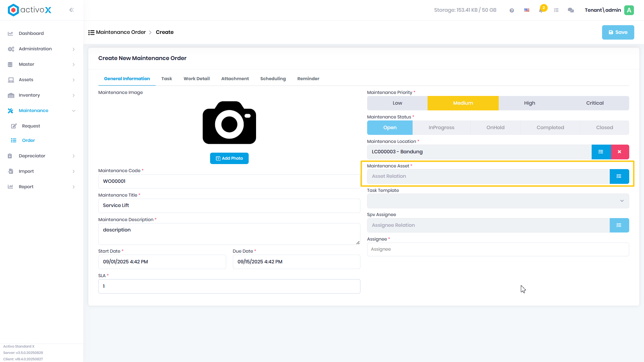Viewport: 644px width, 362px height.
Task: Set status to Open
Action: tap(390, 128)
